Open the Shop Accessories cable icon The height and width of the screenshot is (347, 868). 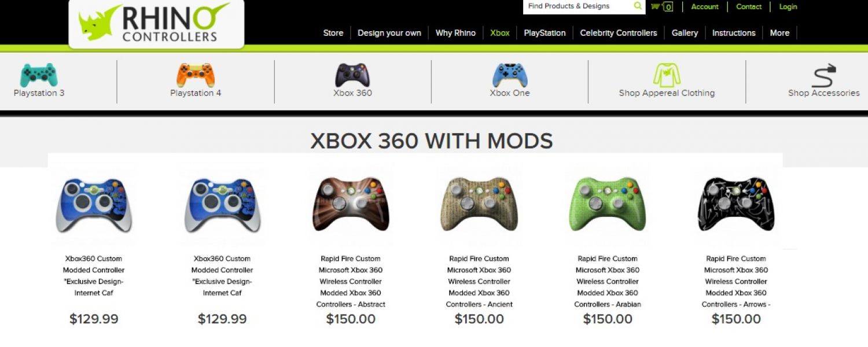tap(825, 76)
